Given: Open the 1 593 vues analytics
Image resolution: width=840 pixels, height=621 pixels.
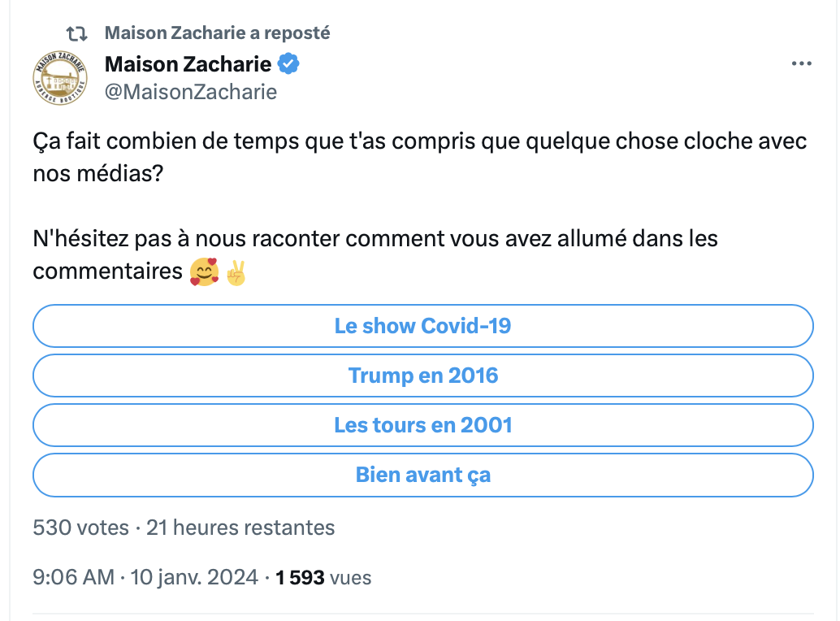Looking at the screenshot, I should [323, 578].
